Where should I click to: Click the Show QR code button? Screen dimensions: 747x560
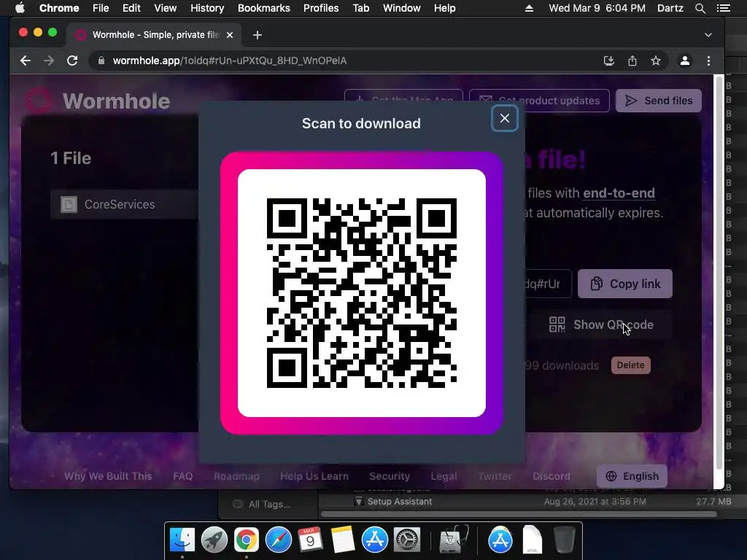coord(601,324)
